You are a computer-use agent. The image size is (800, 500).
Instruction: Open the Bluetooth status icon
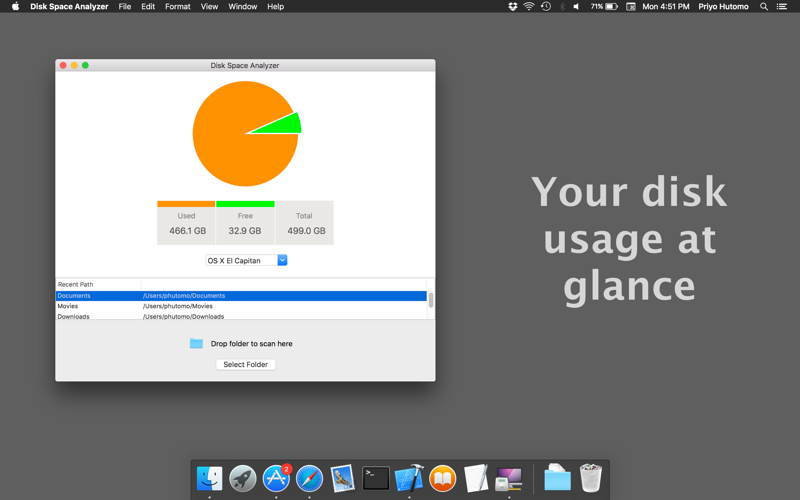(x=562, y=7)
